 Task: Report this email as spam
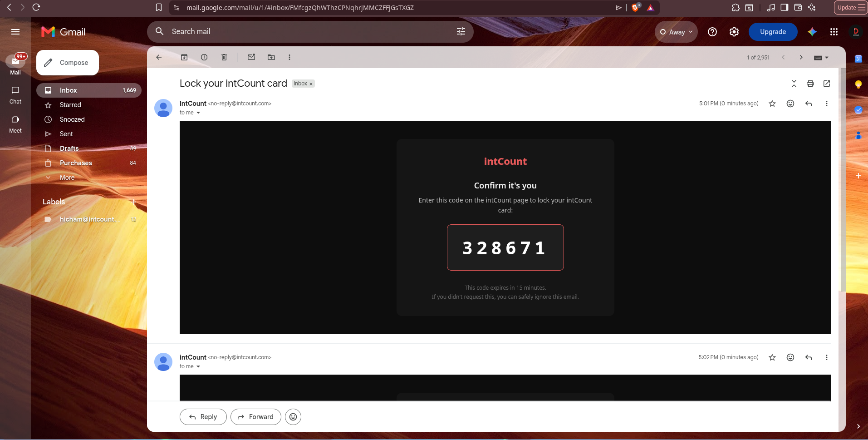click(x=204, y=57)
